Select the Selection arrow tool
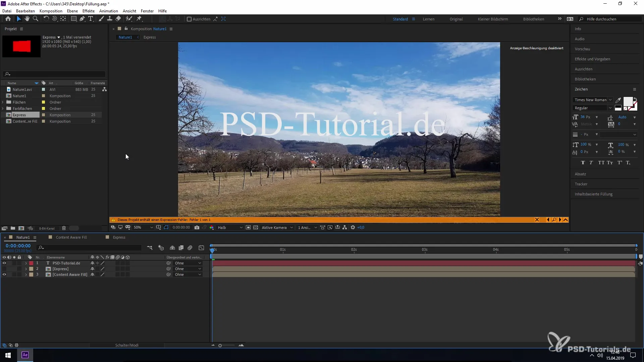The height and width of the screenshot is (362, 644). pos(19,19)
